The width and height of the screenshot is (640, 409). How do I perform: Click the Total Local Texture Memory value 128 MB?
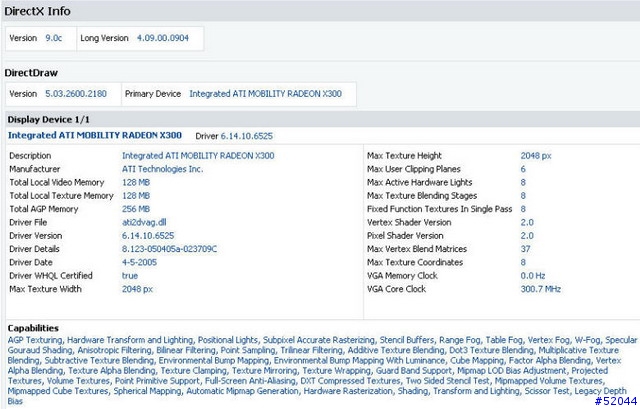(x=136, y=196)
